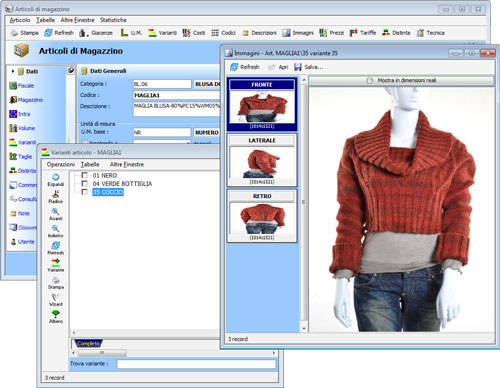
Task: Refresh the Articoli di magazzino window
Action: (59, 33)
